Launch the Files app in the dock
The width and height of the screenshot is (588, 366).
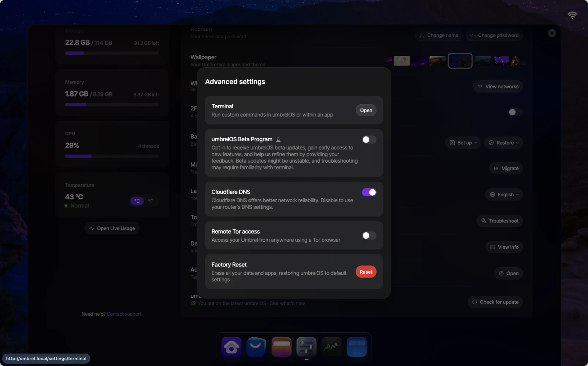click(x=281, y=346)
